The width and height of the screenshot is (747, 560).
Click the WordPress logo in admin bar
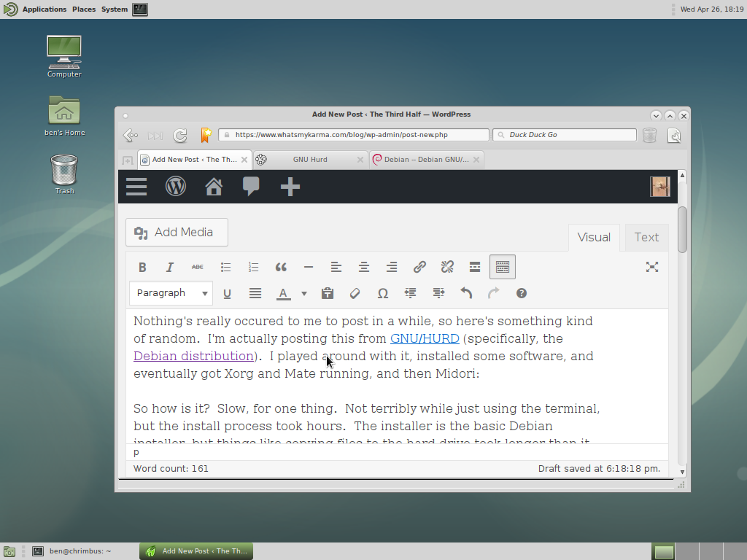(x=175, y=187)
